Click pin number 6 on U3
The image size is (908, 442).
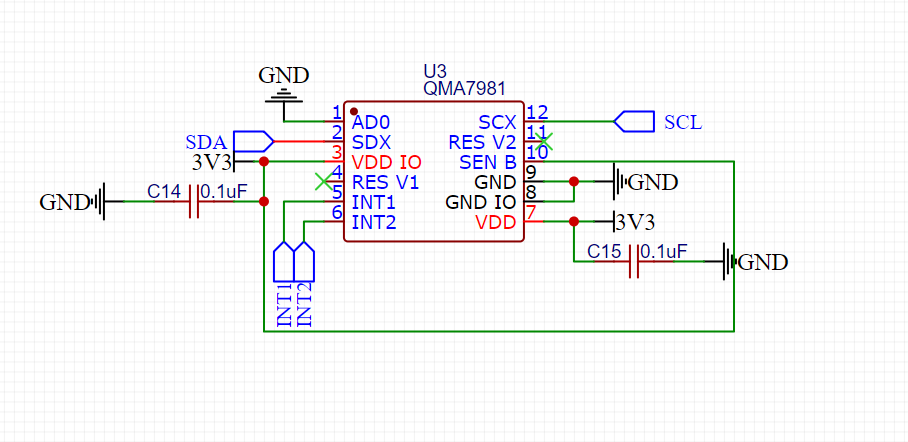[337, 212]
